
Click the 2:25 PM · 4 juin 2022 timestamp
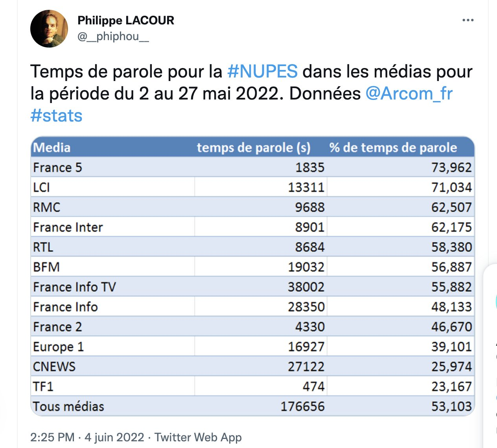(87, 437)
